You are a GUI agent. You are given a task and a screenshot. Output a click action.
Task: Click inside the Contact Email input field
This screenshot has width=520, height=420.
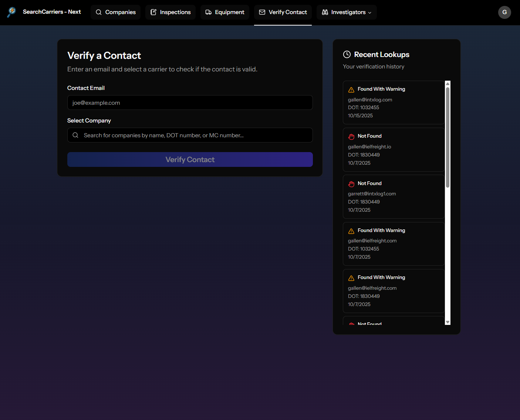(190, 103)
